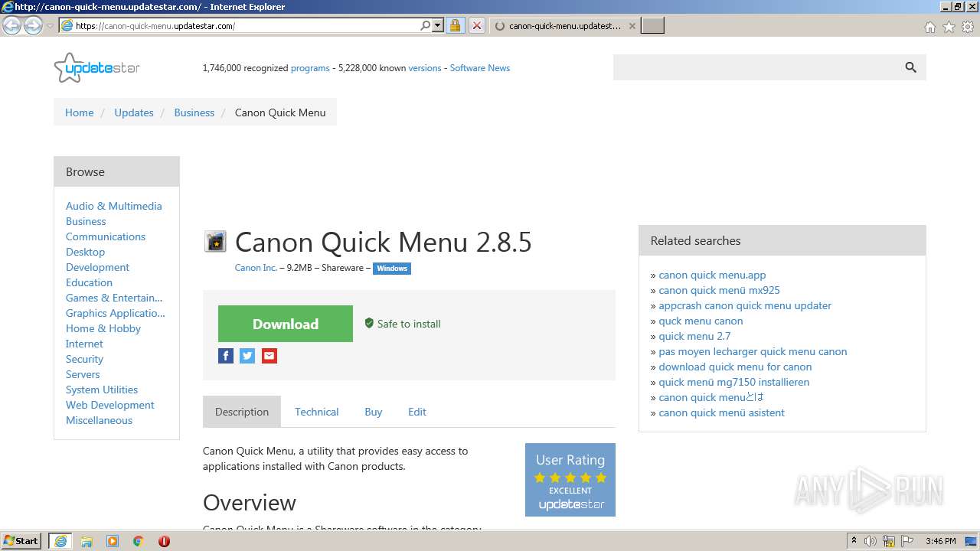
Task: Open the programs link in header
Action: (310, 68)
